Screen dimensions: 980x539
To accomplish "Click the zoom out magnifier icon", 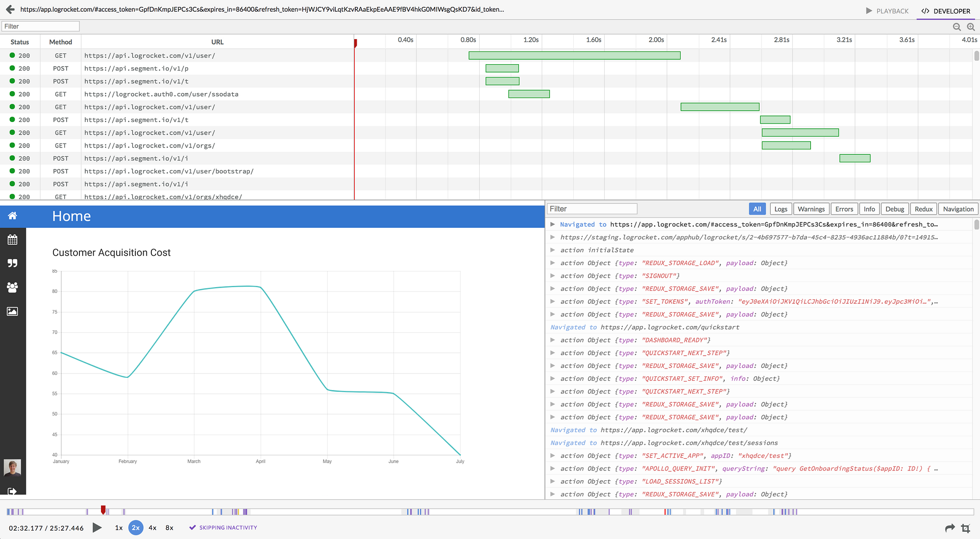I will 956,27.
